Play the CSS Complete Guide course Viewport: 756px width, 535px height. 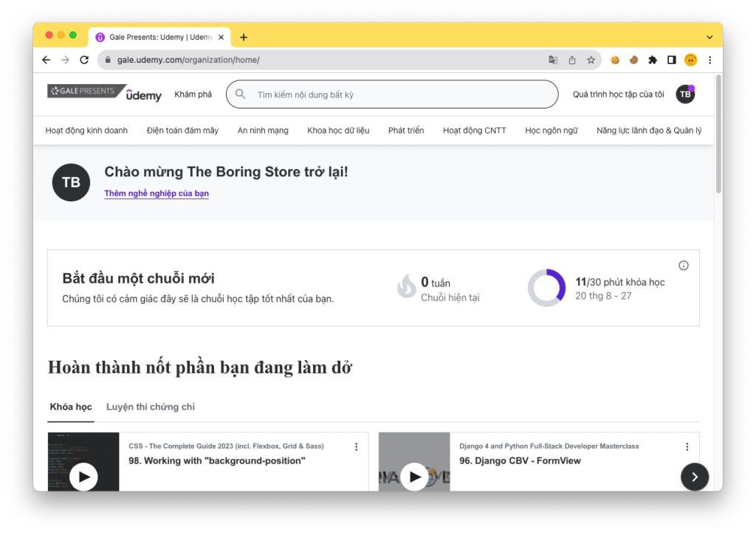coord(83,477)
